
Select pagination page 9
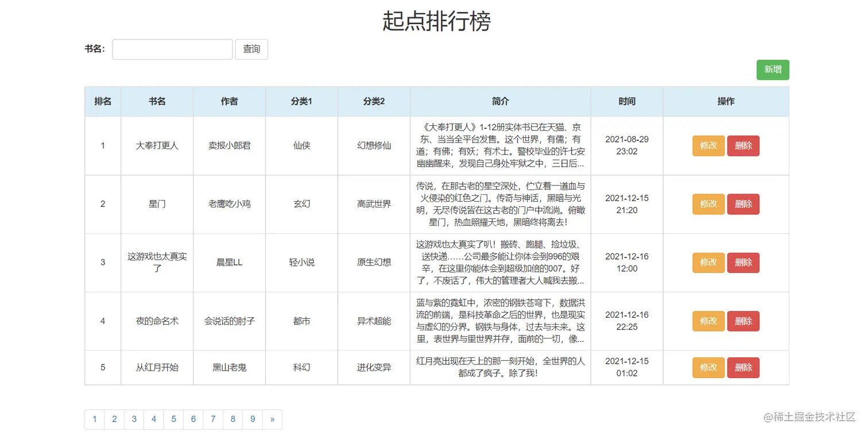tap(253, 419)
